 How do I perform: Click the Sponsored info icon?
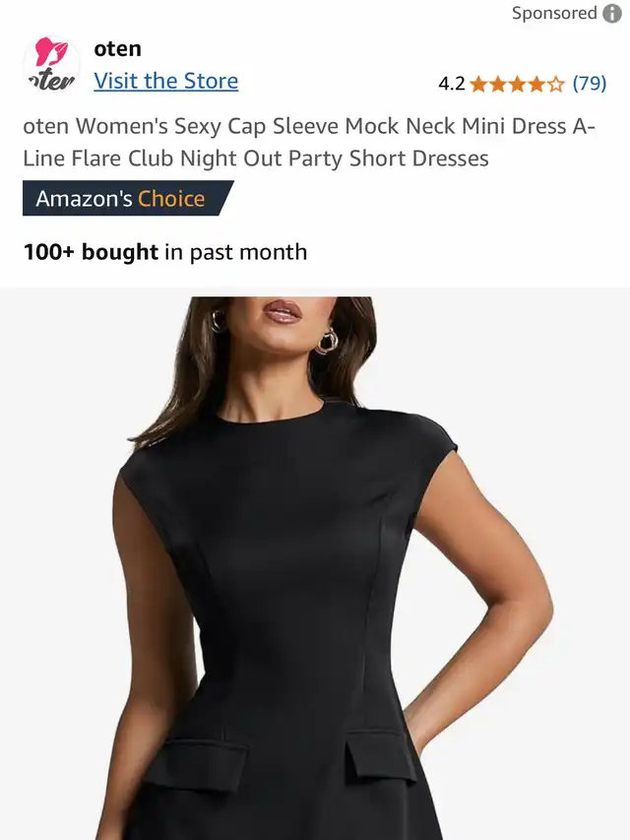coord(612,14)
